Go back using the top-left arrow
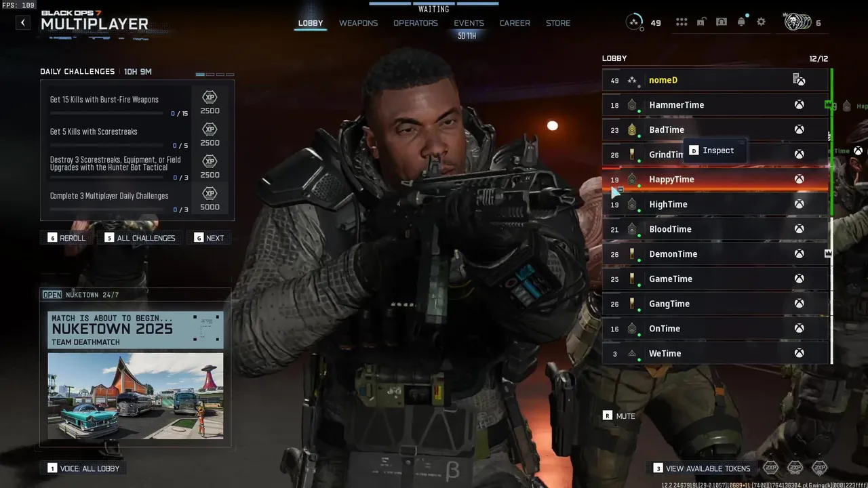This screenshot has width=868, height=488. tap(23, 22)
